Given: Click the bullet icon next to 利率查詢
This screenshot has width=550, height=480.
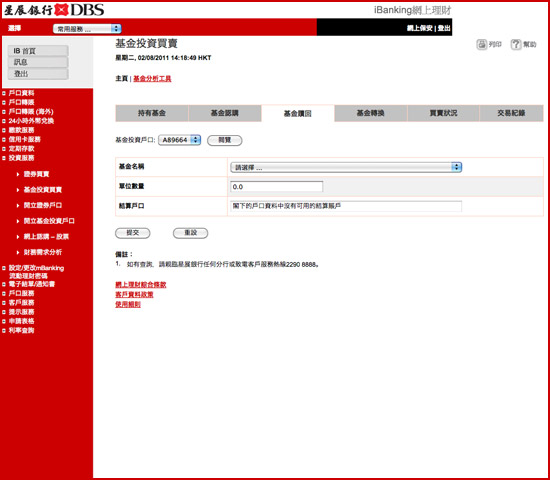Looking at the screenshot, I should (4, 331).
